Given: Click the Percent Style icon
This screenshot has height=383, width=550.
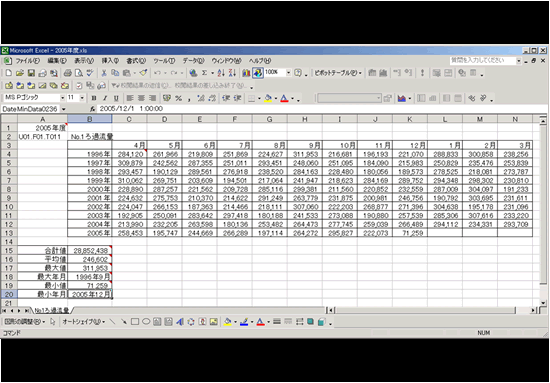Looking at the screenshot, I should (x=179, y=99).
